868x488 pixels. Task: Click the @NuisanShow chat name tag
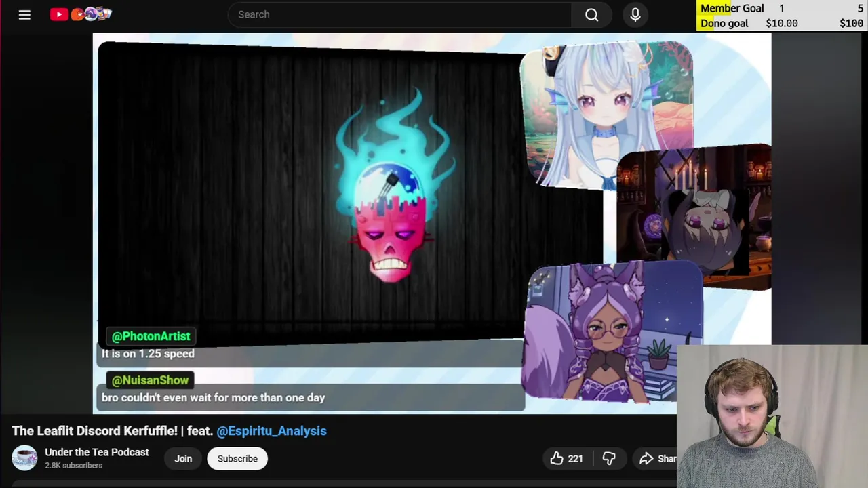[150, 380]
